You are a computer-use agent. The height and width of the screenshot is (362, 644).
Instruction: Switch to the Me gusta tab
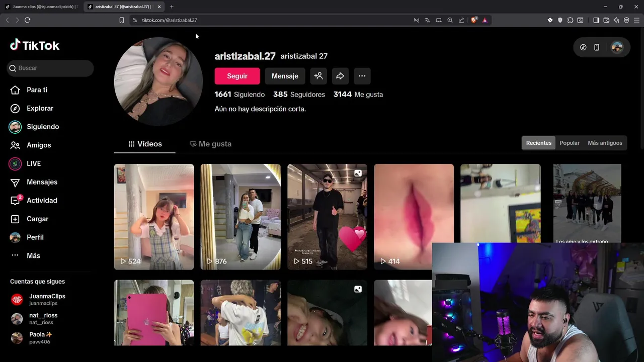tap(210, 144)
